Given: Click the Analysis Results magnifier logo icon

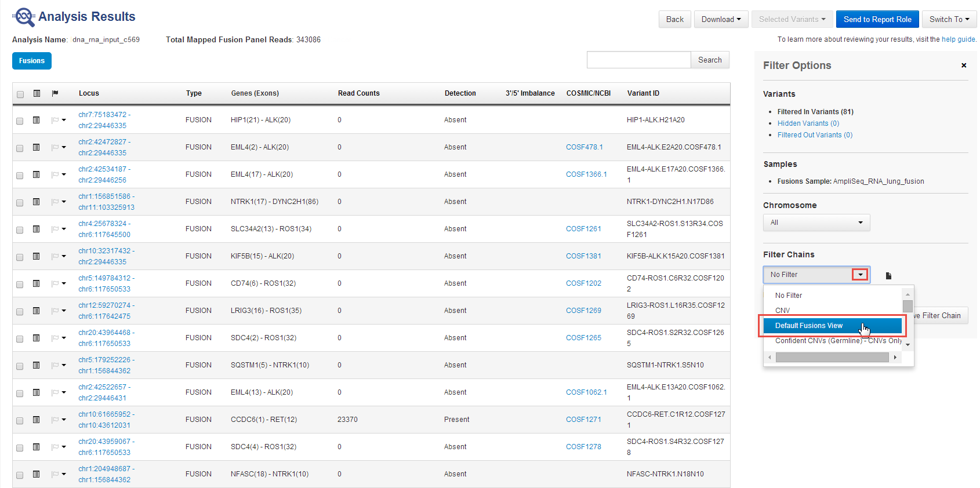Looking at the screenshot, I should click(x=24, y=17).
